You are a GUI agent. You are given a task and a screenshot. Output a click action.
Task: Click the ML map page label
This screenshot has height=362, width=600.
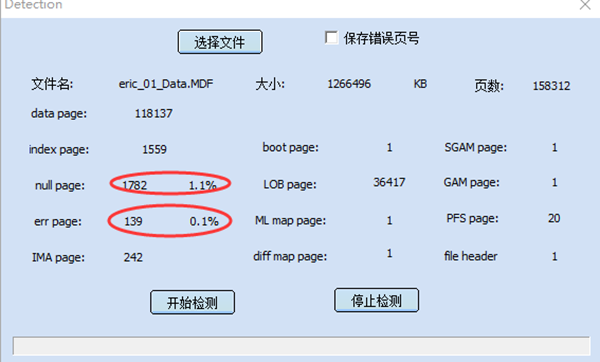coord(290,220)
